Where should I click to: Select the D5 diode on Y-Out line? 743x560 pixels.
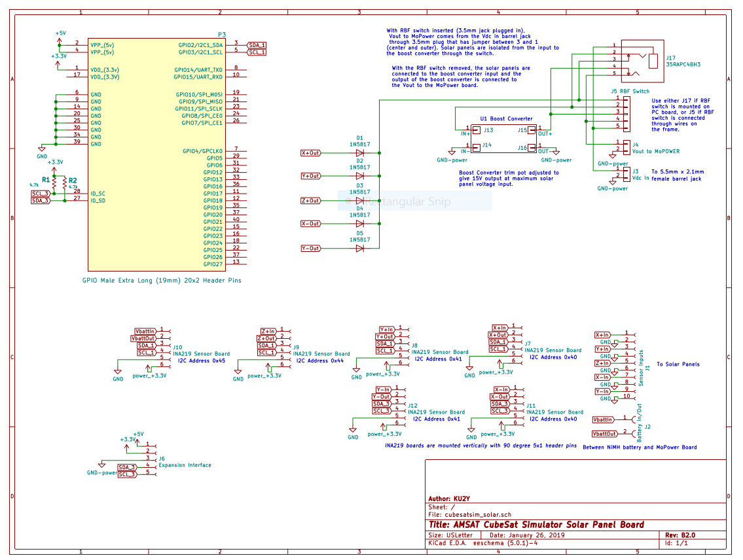click(x=359, y=249)
